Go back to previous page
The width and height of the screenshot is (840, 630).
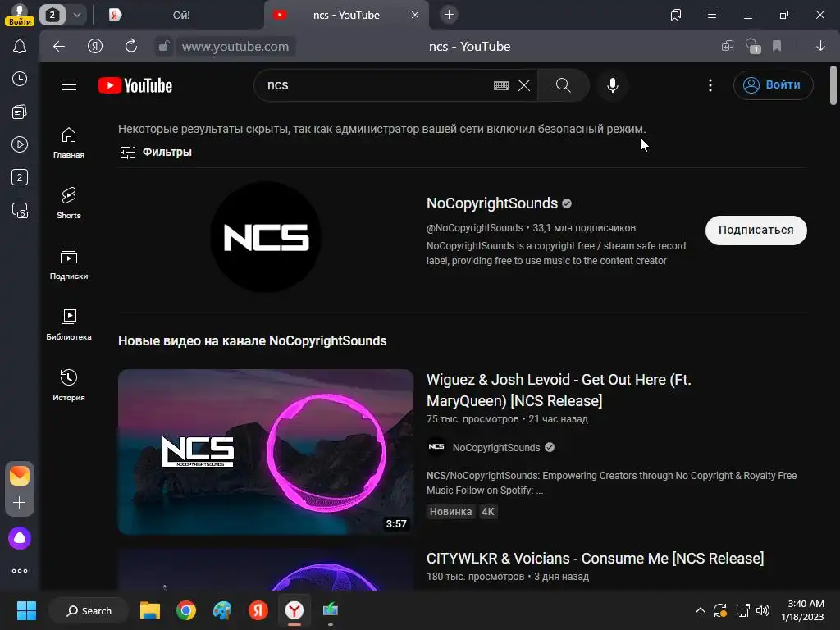[59, 47]
